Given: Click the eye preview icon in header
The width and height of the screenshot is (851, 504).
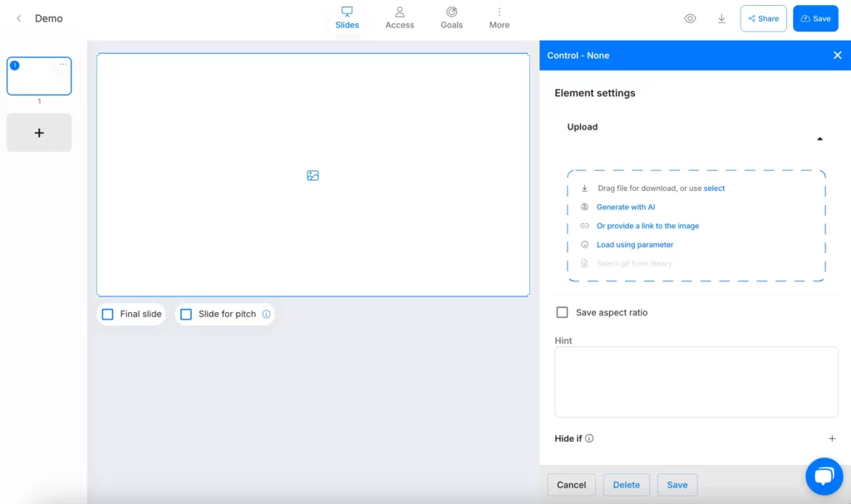Looking at the screenshot, I should (x=690, y=18).
